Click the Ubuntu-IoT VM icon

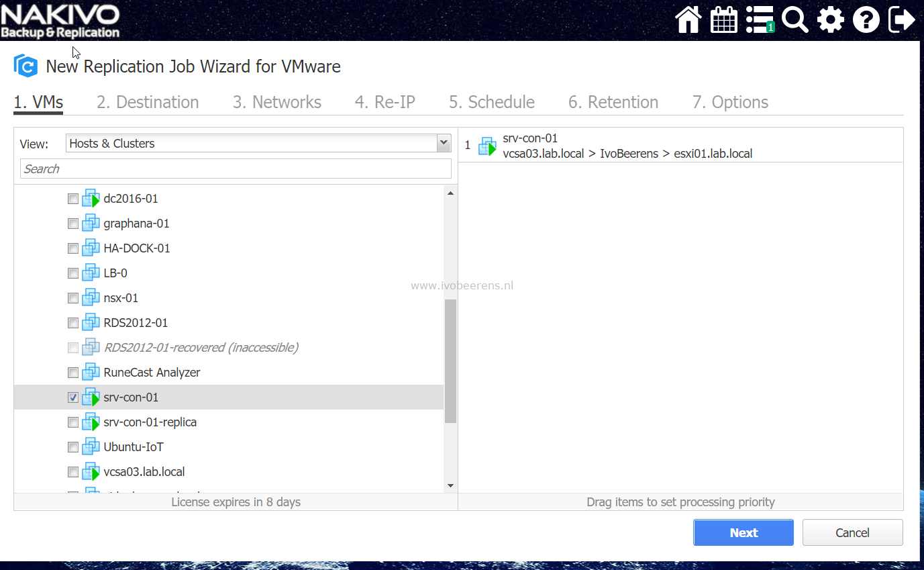[x=91, y=447]
